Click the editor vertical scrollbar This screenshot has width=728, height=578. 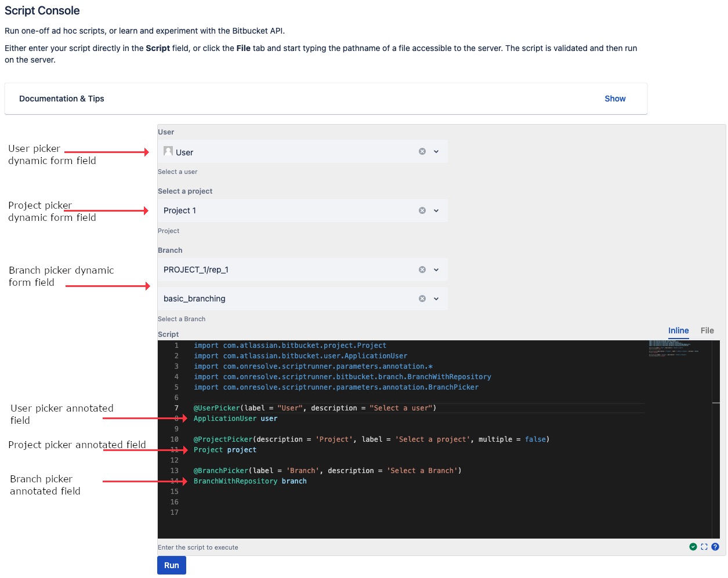716,439
